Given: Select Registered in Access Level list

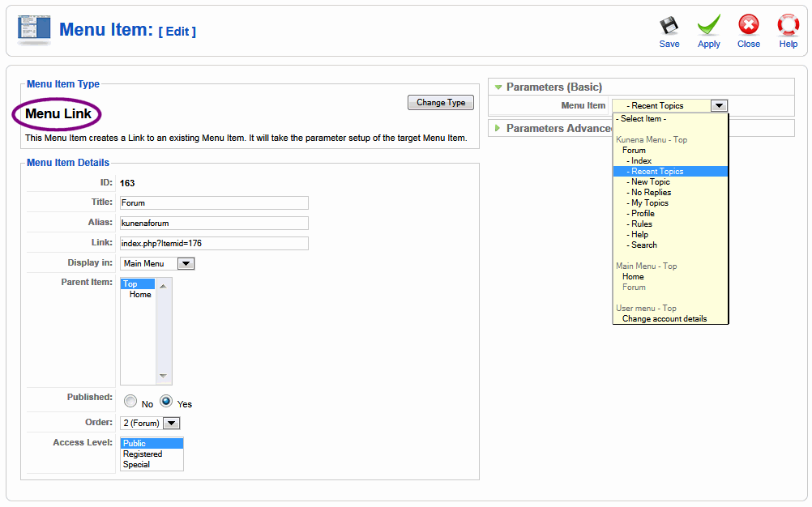Looking at the screenshot, I should (x=143, y=454).
